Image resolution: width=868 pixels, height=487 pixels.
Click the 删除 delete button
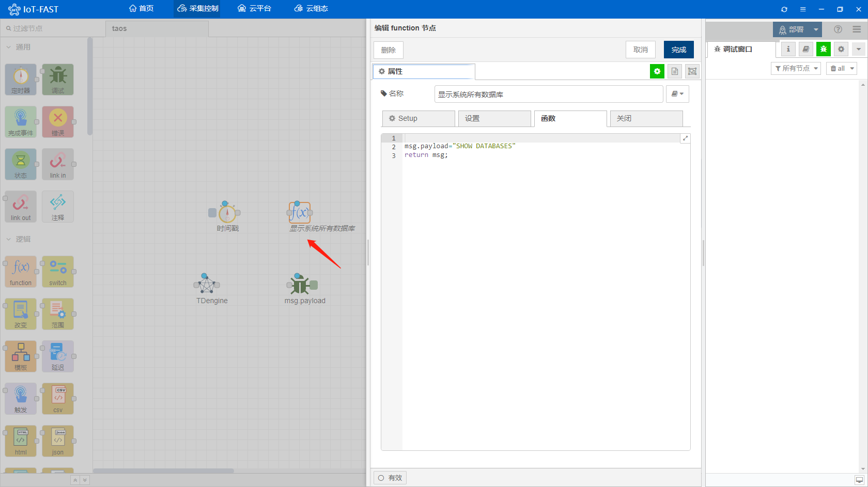coord(389,50)
